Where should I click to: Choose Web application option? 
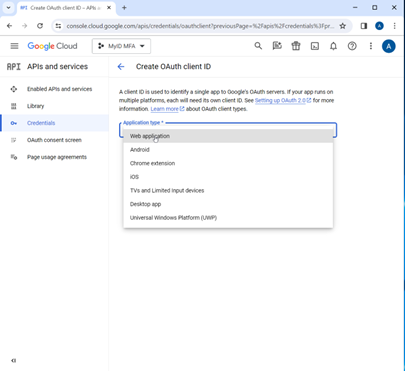[228, 136]
